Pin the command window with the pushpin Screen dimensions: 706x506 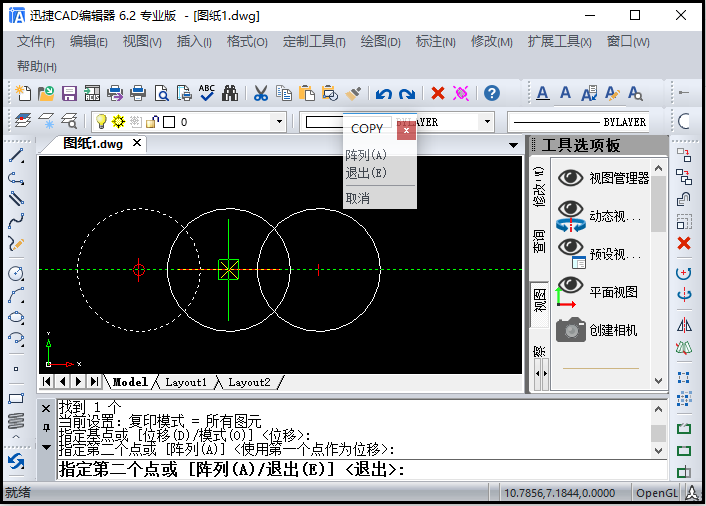46,428
